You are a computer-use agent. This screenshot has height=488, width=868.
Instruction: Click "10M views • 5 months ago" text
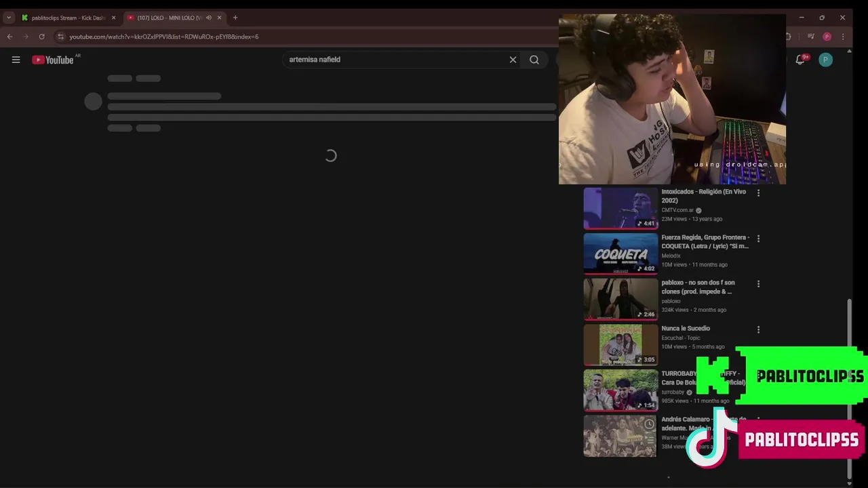click(693, 346)
